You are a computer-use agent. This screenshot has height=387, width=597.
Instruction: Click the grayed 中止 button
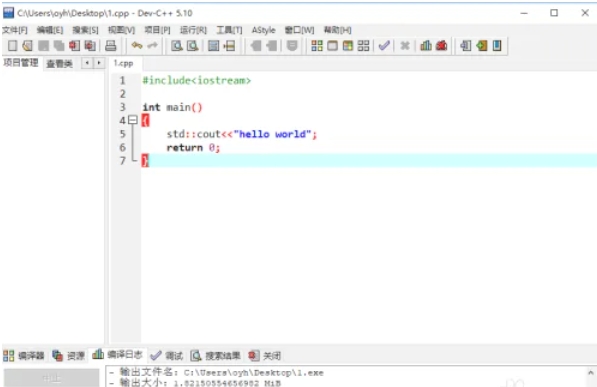tap(51, 378)
